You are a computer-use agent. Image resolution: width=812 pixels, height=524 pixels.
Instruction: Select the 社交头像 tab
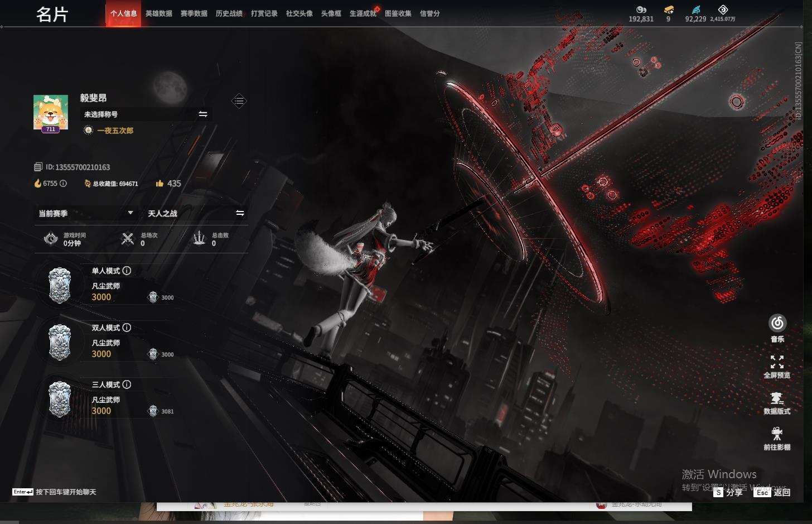coord(299,13)
